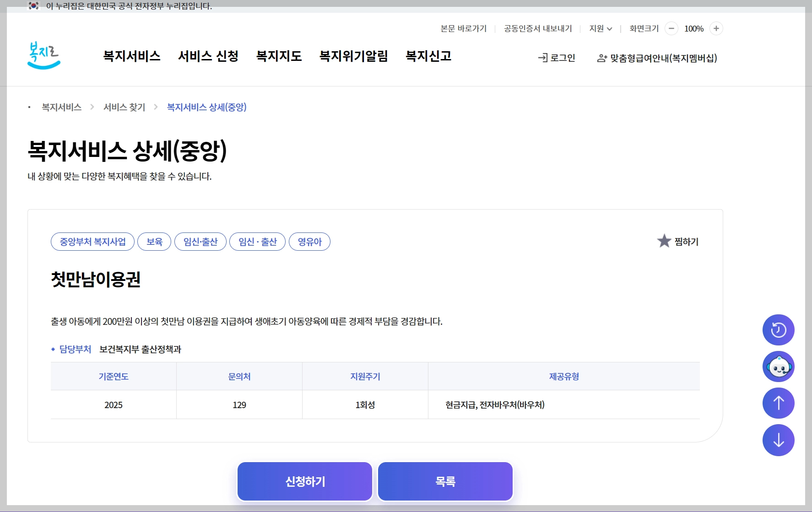Open the chatbot assistant icon
Viewport: 812px width, 512px height.
point(779,366)
